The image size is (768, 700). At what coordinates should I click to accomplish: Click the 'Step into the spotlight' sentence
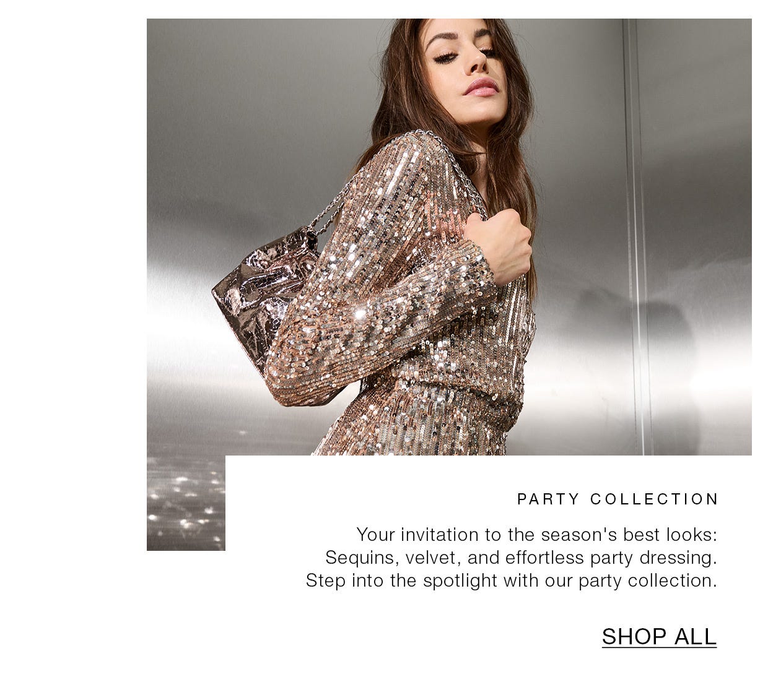511,581
